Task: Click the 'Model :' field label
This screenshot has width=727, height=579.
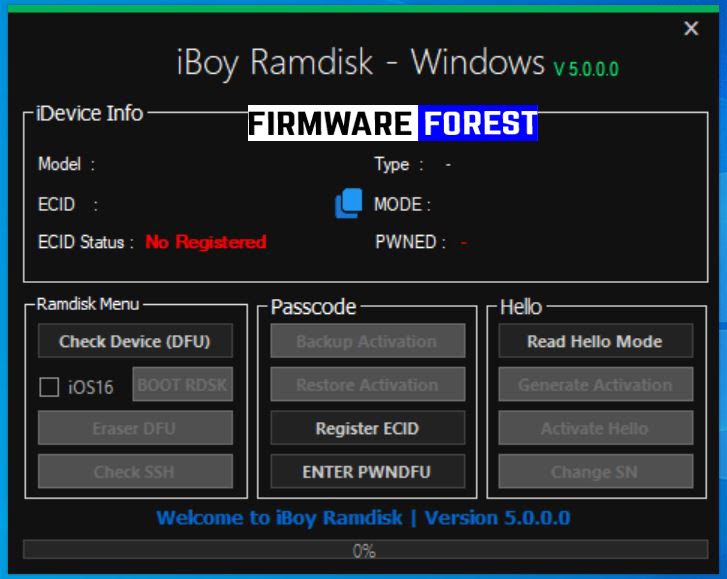Action: pyautogui.click(x=66, y=164)
